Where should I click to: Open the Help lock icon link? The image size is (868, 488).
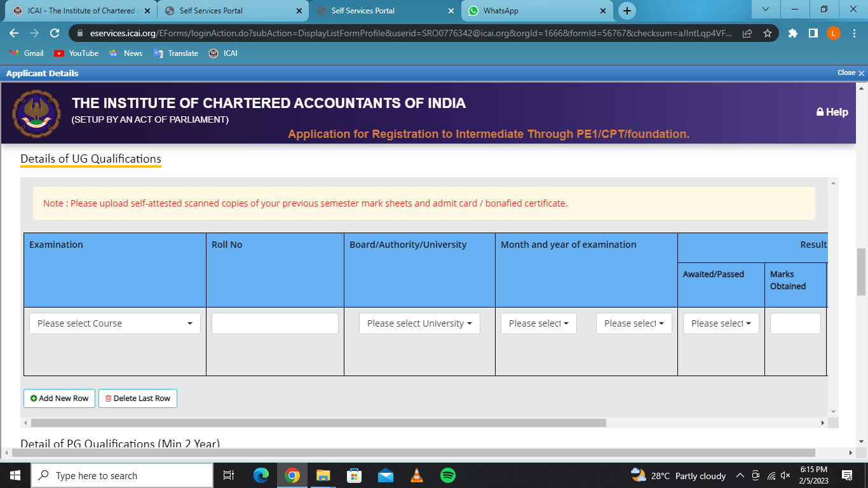coord(832,112)
